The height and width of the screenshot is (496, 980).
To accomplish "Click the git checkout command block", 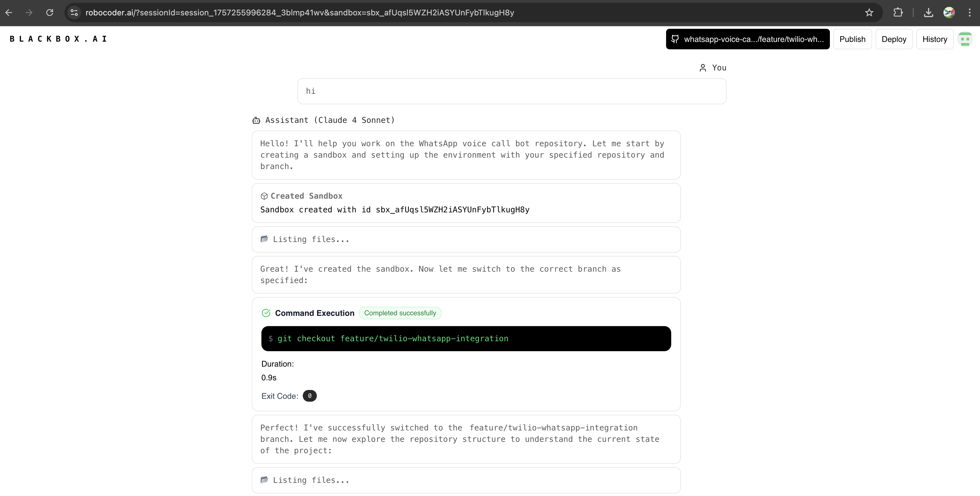I will point(466,339).
